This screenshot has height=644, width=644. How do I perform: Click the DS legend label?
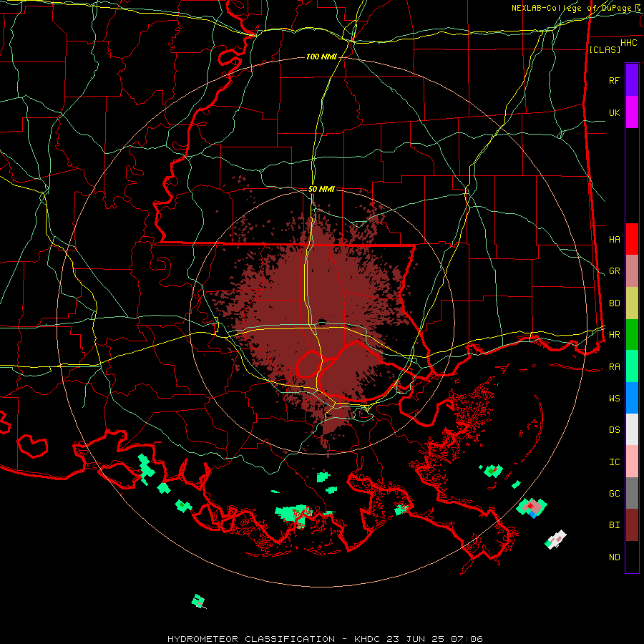coord(615,429)
